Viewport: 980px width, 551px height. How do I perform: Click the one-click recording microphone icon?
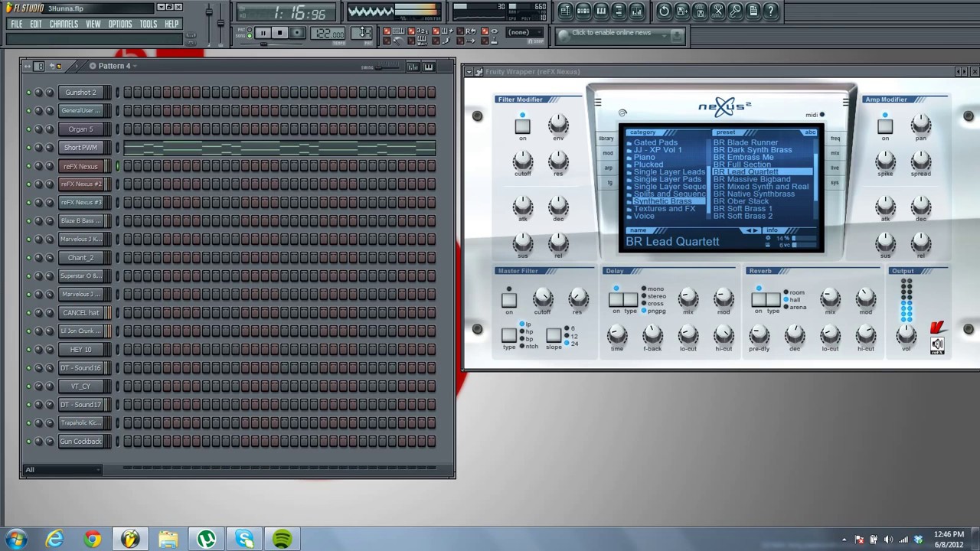click(x=736, y=11)
